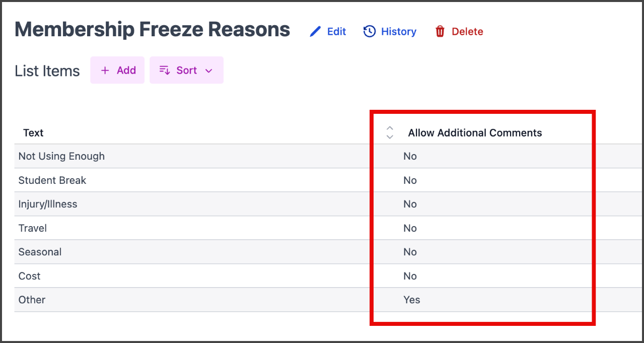Open the Edit link

pyautogui.click(x=328, y=32)
